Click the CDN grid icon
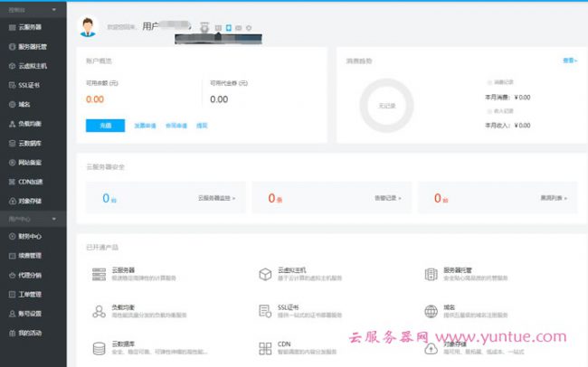The width and height of the screenshot is (588, 367). click(x=265, y=349)
